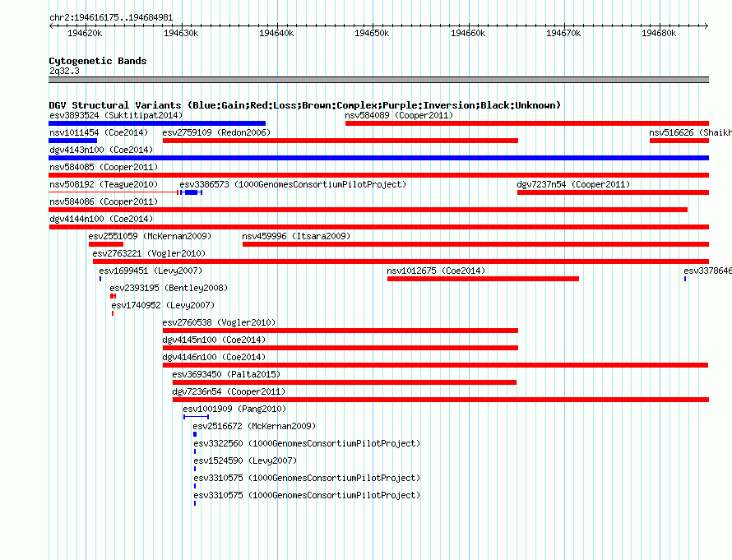Select the 2q32.3 band label
Image resolution: width=732 pixels, height=560 pixels.
point(64,71)
